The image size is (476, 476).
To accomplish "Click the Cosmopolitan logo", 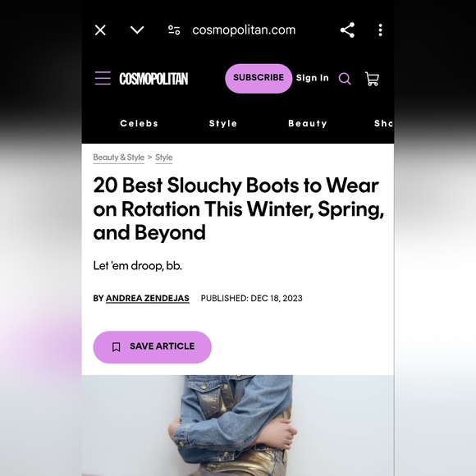I will pos(153,79).
